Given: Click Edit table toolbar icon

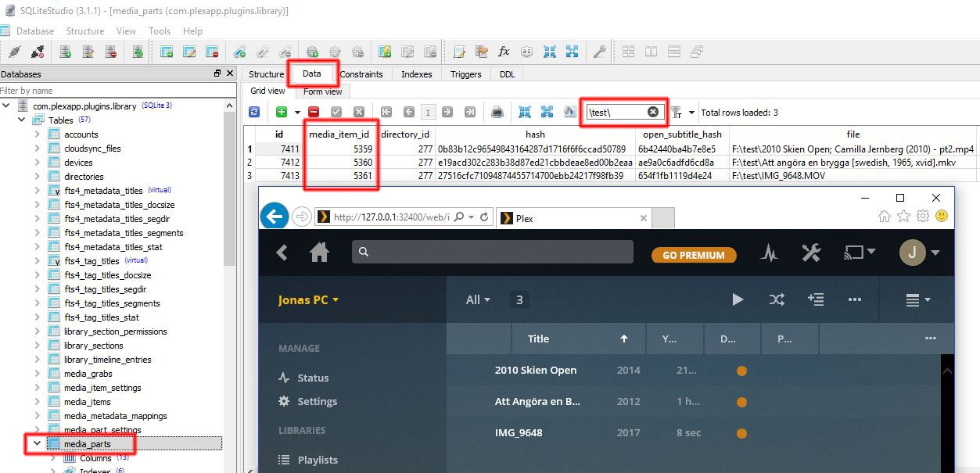Looking at the screenshot, I should click(x=189, y=52).
